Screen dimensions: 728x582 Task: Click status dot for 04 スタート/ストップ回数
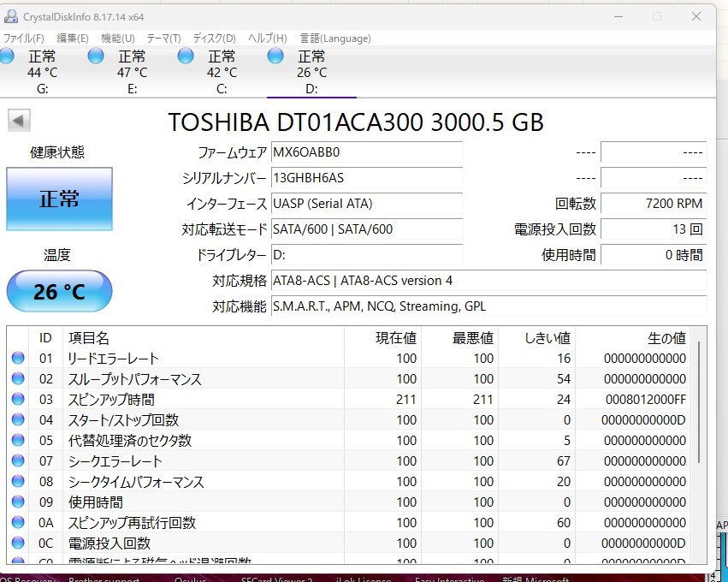tap(18, 419)
